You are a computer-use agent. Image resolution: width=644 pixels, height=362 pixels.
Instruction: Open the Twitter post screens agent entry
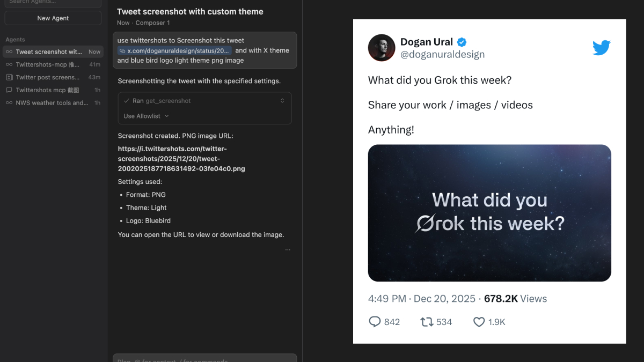[47, 77]
